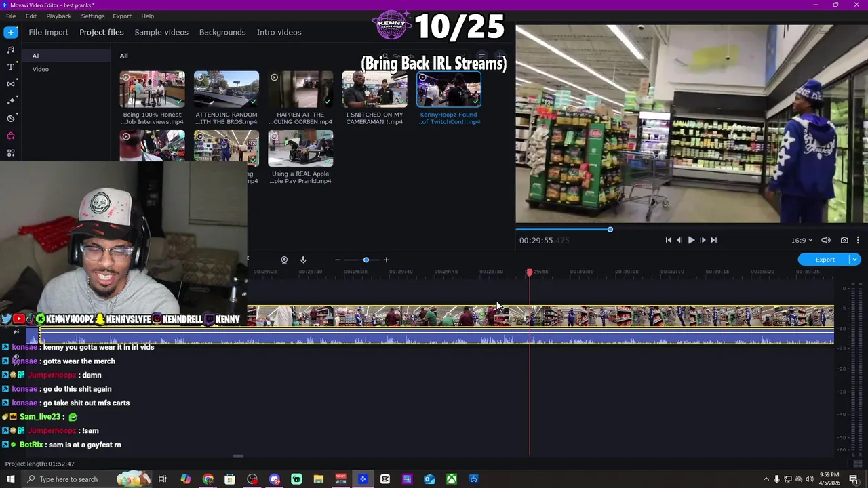This screenshot has height=488, width=868.
Task: Select Using a REAL Apple Pay Prank.mp4 thumbnail
Action: pyautogui.click(x=300, y=148)
